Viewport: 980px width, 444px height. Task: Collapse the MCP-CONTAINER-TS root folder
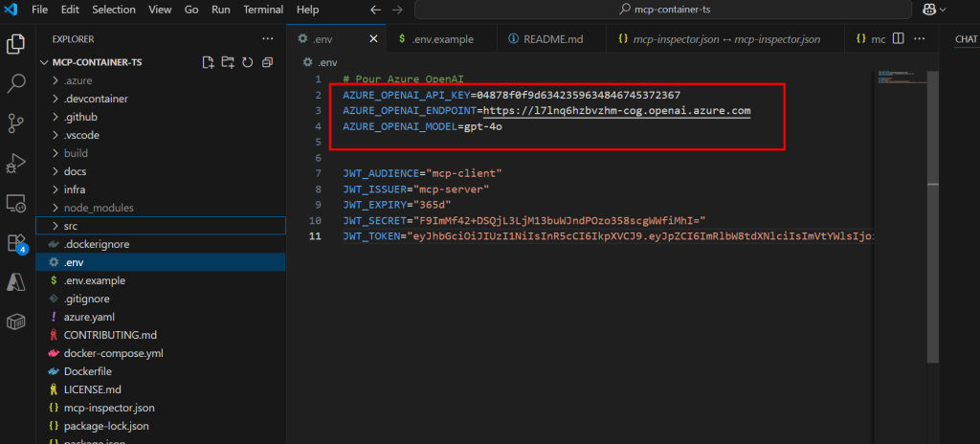161,62
